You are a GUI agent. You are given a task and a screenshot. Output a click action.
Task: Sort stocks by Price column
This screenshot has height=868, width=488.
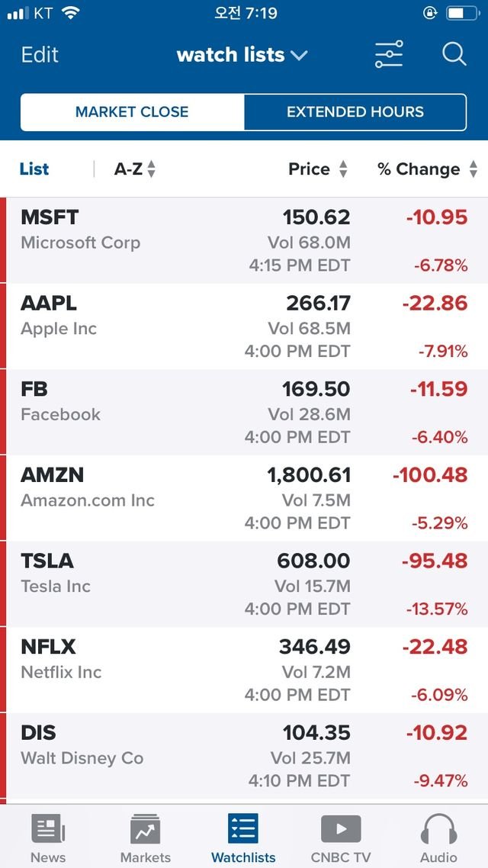tap(318, 169)
